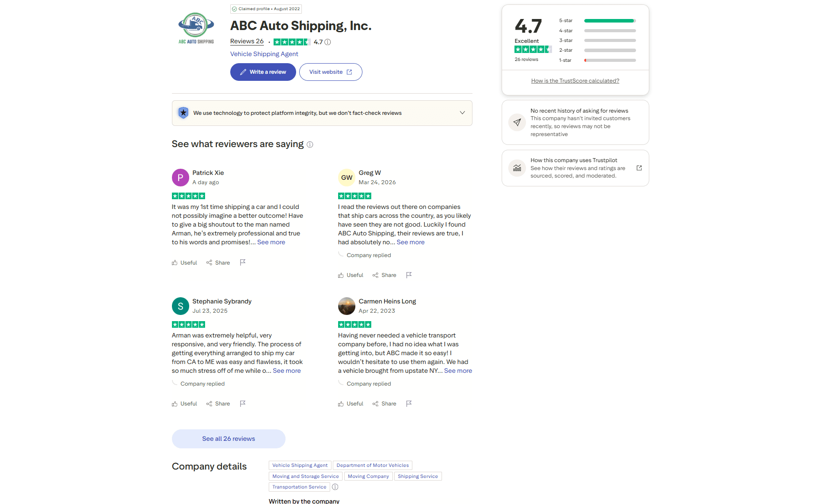Flag Greg W's review
Screen dimensions: 838x504
(409, 275)
